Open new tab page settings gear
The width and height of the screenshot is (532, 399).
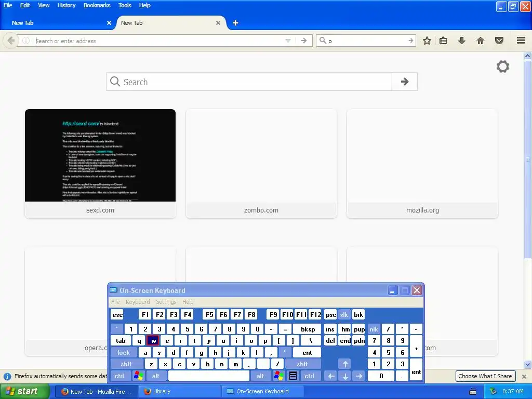pos(503,66)
